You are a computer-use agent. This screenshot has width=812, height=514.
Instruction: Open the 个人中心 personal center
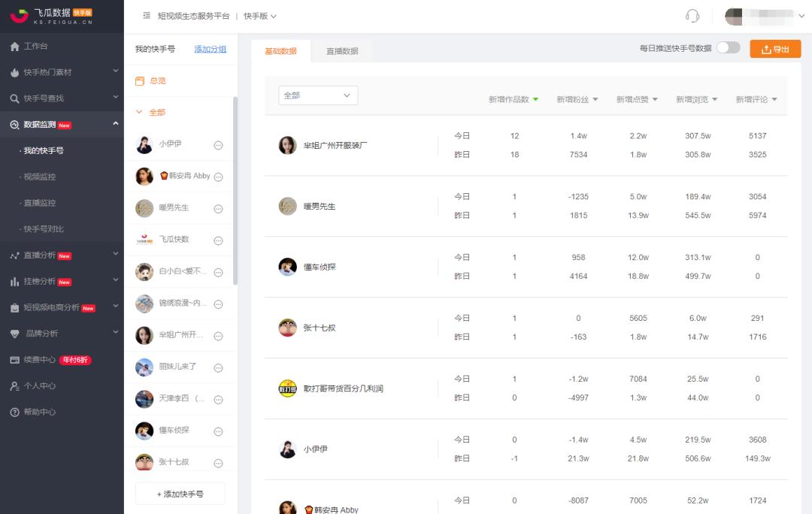(x=41, y=385)
